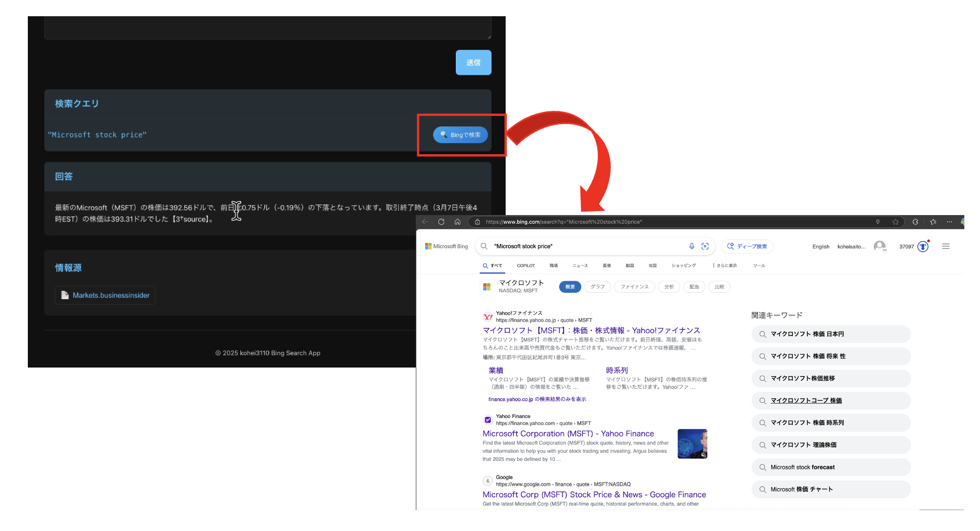Click the microphone voice search icon
The width and height of the screenshot is (980, 531).
pos(691,246)
